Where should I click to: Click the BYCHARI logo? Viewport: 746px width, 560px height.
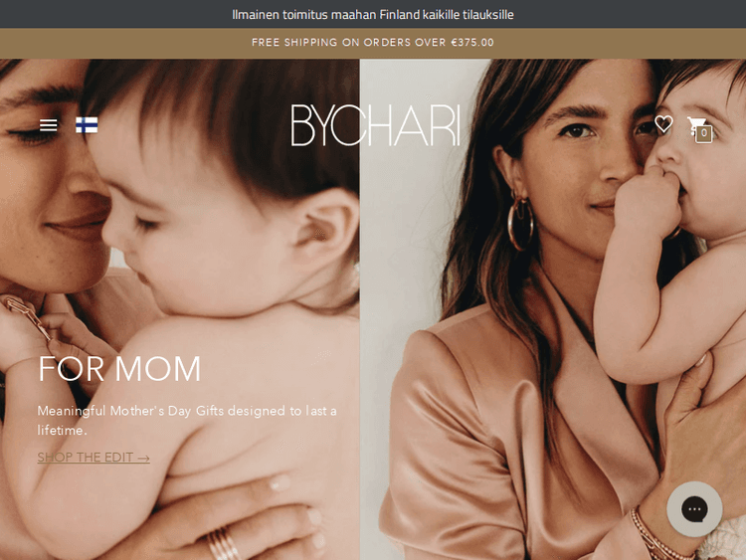tap(375, 125)
